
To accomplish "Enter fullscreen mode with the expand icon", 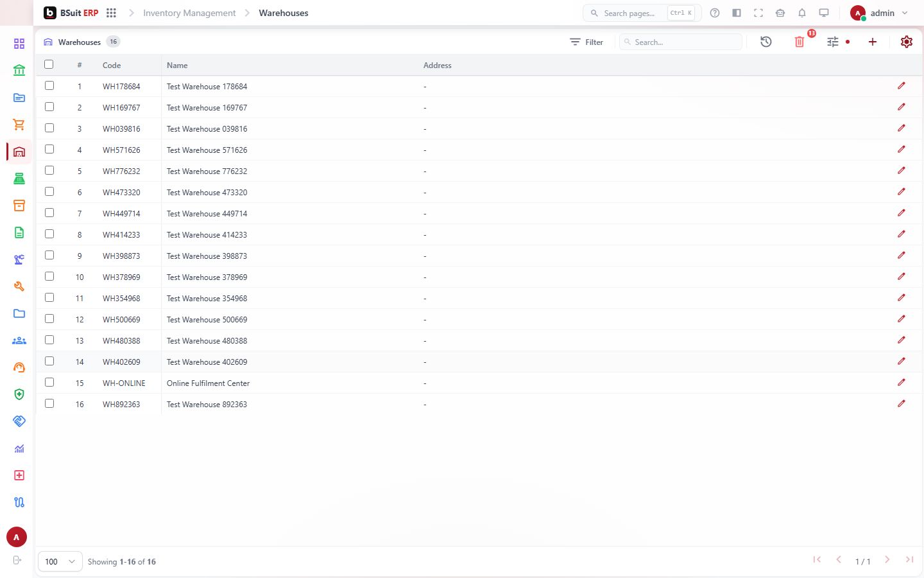I will tap(758, 13).
